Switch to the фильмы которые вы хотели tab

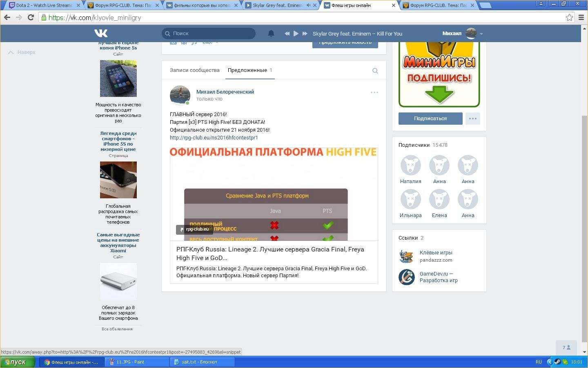(x=201, y=5)
